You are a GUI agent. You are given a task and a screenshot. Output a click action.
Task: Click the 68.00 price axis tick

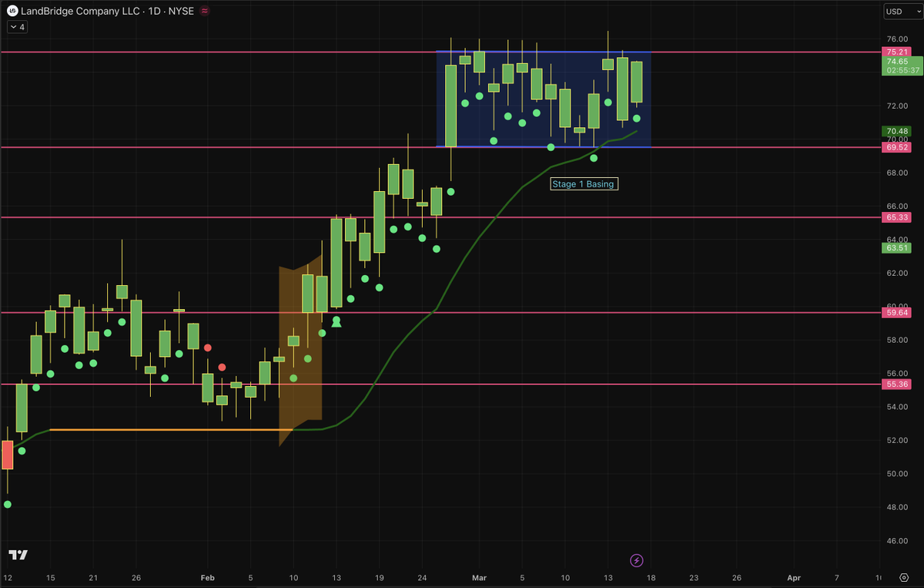click(x=897, y=173)
